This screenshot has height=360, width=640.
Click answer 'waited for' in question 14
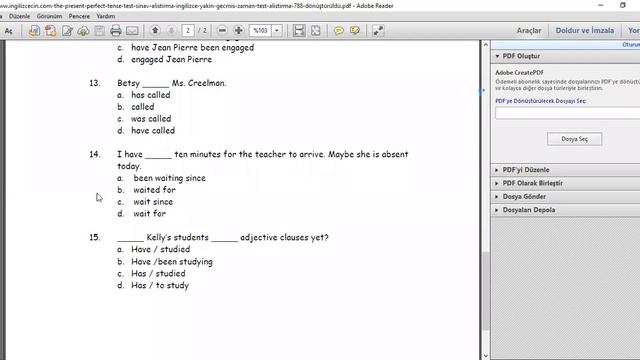154,190
